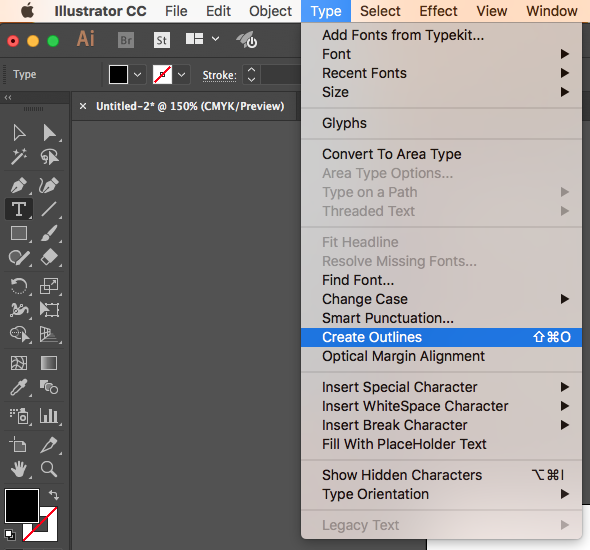Image resolution: width=590 pixels, height=550 pixels.
Task: Select the Rectangle tool
Action: (19, 233)
